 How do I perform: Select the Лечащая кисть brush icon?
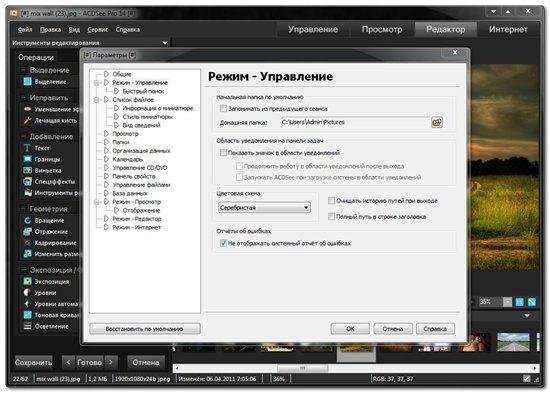(27, 120)
